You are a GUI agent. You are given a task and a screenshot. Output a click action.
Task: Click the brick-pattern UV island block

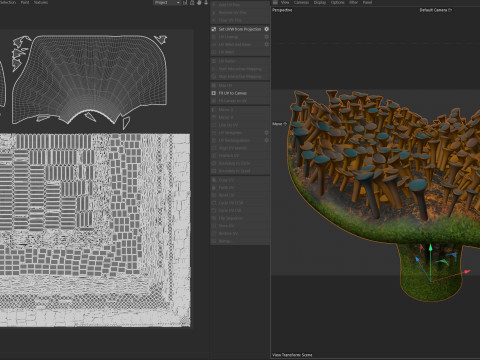click(95, 230)
